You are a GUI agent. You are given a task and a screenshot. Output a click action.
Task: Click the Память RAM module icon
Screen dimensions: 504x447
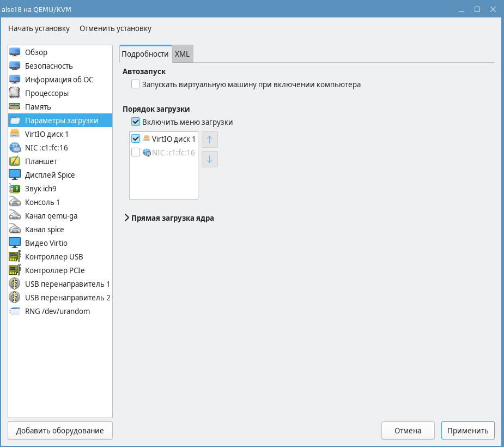click(15, 107)
